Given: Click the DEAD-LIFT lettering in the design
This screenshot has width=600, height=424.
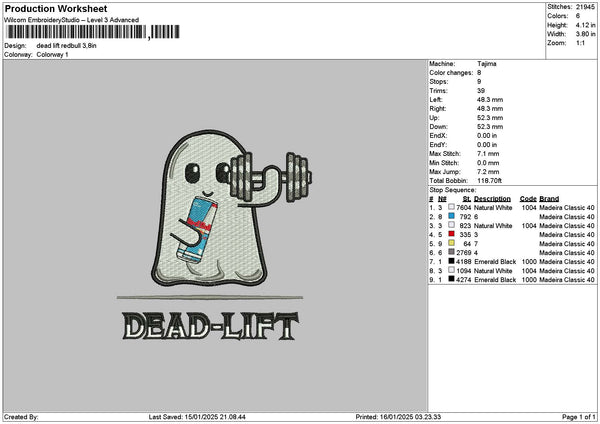Looking at the screenshot, I should [210, 326].
